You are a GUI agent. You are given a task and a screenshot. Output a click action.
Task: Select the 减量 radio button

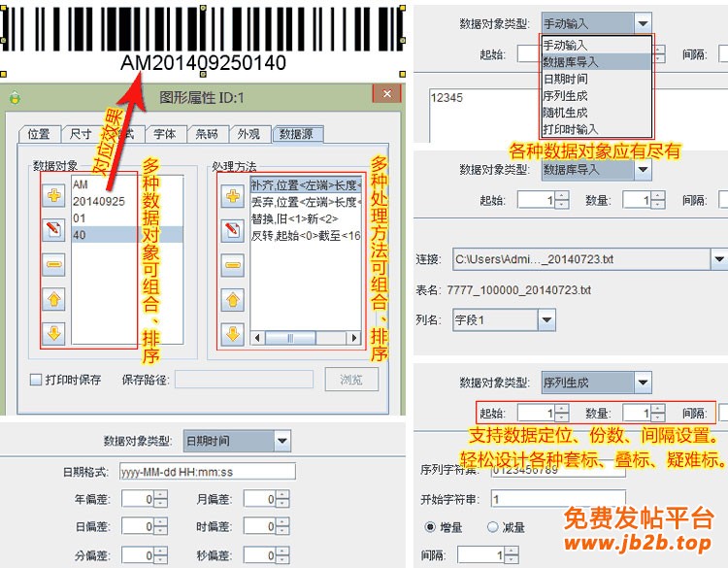click(x=492, y=526)
